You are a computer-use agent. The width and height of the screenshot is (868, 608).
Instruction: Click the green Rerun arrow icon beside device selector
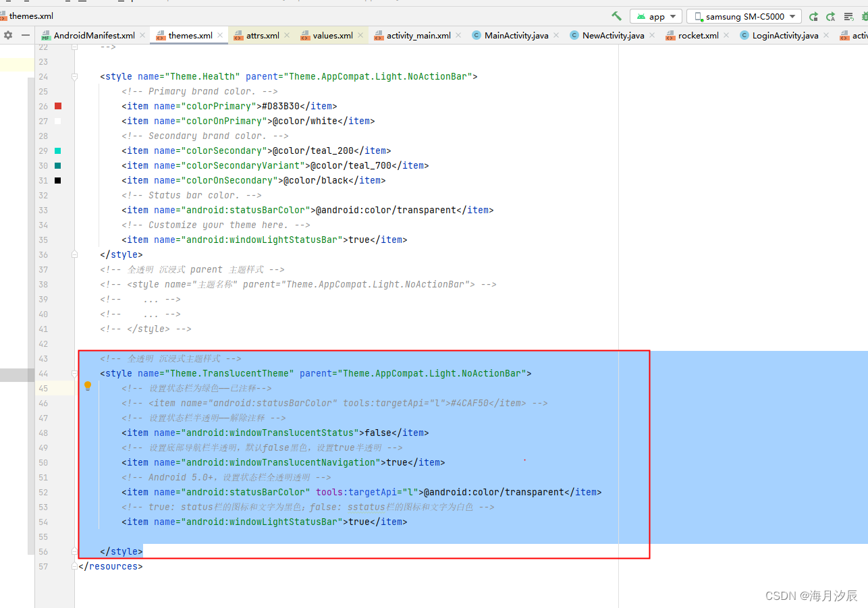pyautogui.click(x=815, y=16)
